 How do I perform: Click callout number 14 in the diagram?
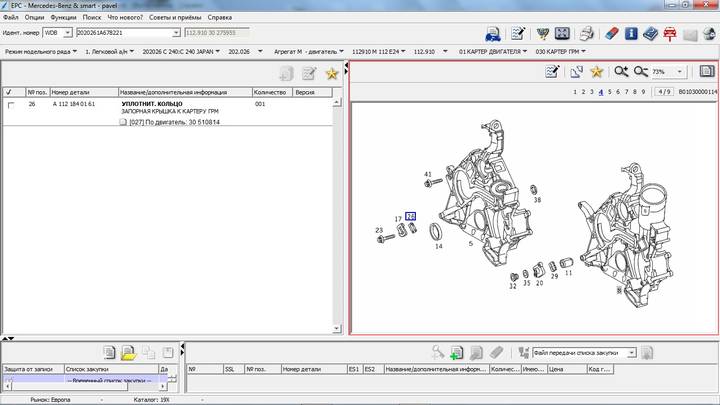point(438,246)
